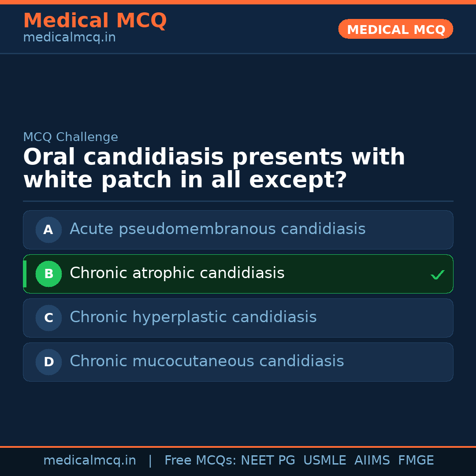Click the MCQ Challenge label
476x476 pixels.
tap(71, 137)
